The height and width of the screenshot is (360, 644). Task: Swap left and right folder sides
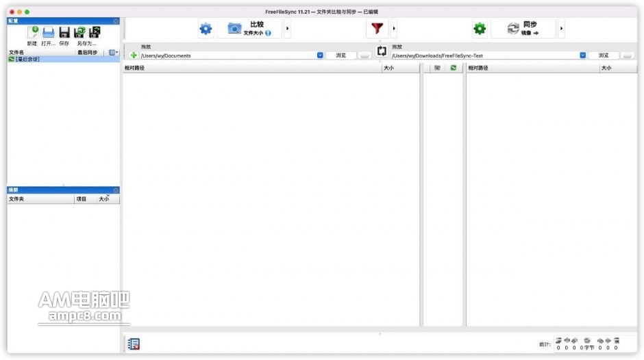pyautogui.click(x=382, y=51)
